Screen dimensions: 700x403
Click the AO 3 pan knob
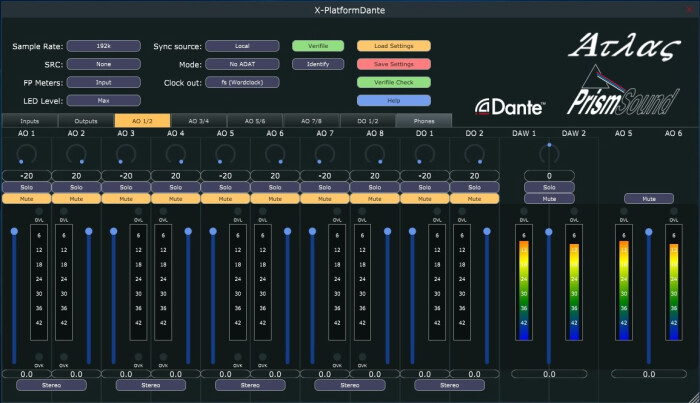click(125, 154)
